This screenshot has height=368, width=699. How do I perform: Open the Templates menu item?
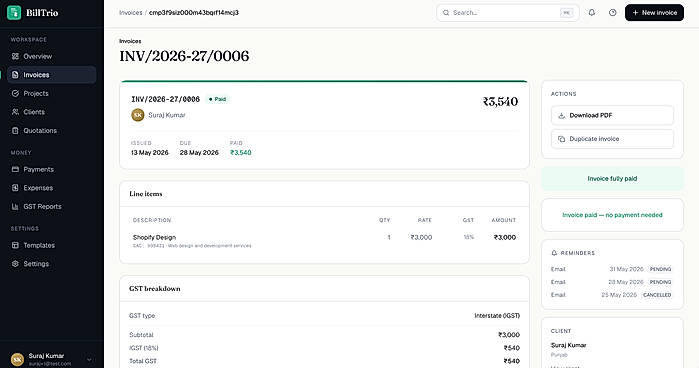[x=52, y=245]
